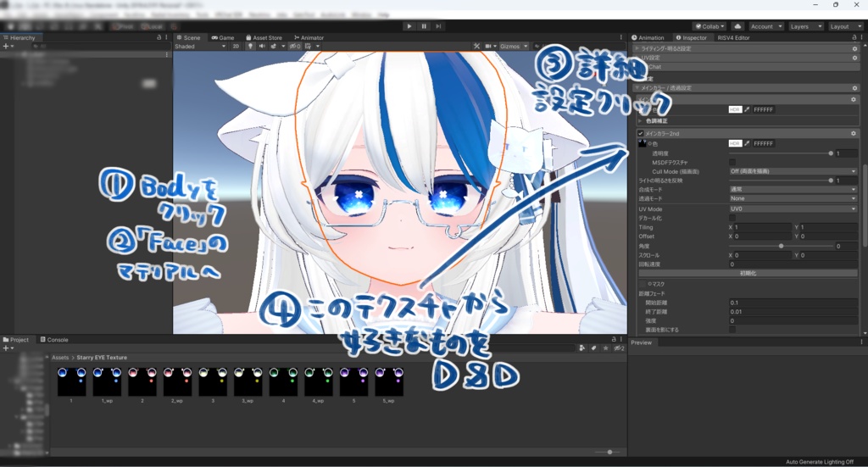Screen dimensions: 868x467
Task: Enable the デカール化 checkbox
Action: [732, 218]
